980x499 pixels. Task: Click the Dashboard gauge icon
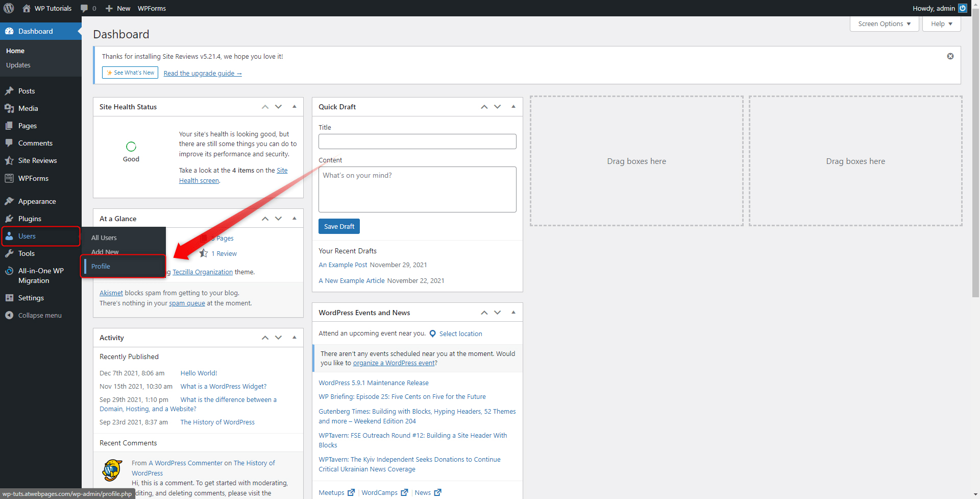pos(9,31)
